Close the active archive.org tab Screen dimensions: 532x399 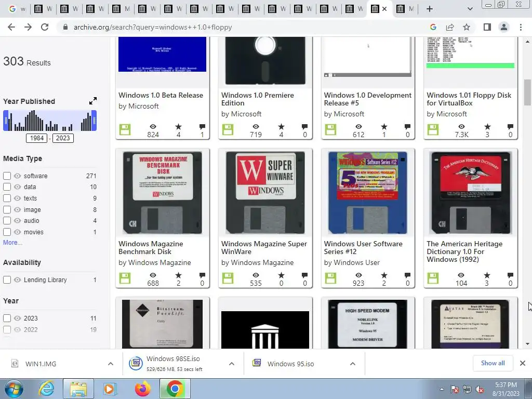tap(384, 9)
